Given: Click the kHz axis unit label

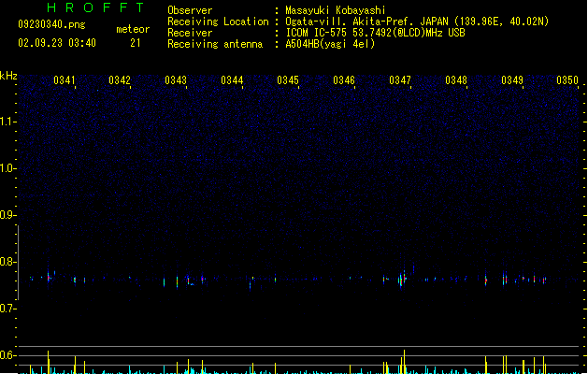Looking at the screenshot, I should pos(8,76).
